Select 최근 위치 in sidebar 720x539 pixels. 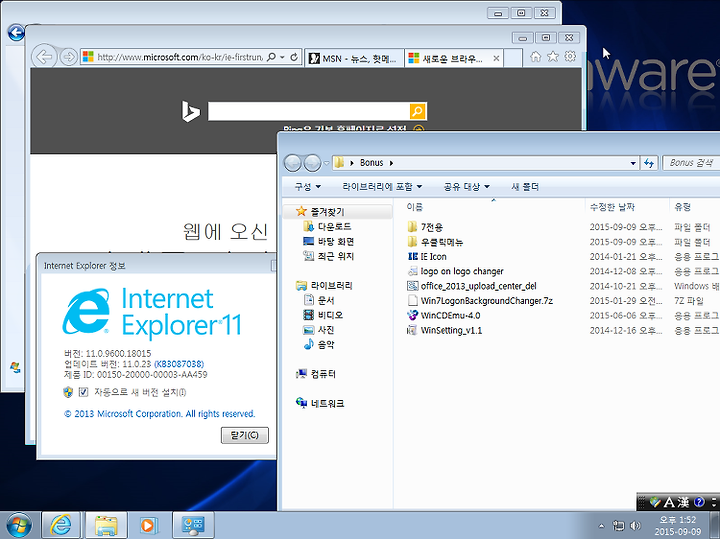[x=329, y=256]
